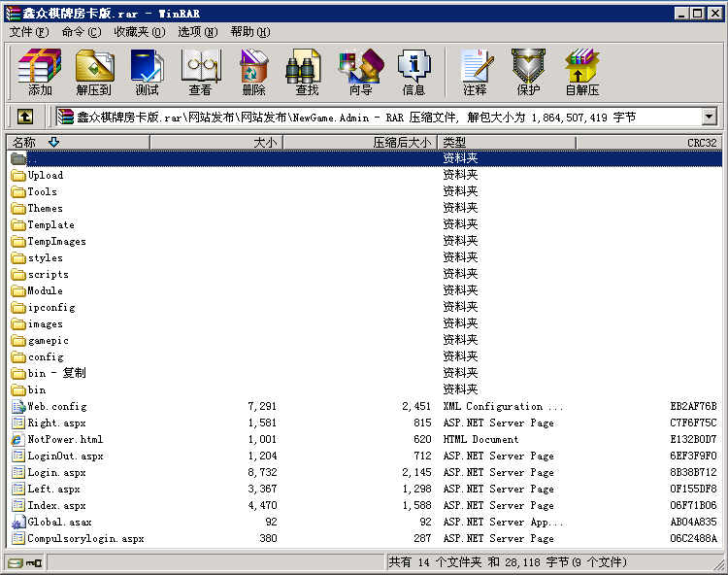This screenshot has width=728, height=575.
Task: Open the File (文件) menu
Action: tap(29, 32)
